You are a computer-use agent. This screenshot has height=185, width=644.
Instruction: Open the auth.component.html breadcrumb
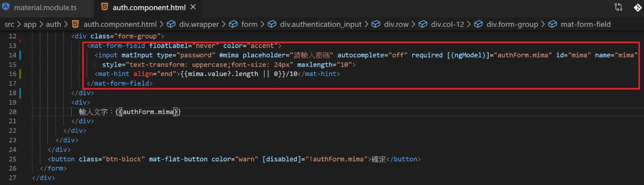click(x=120, y=24)
